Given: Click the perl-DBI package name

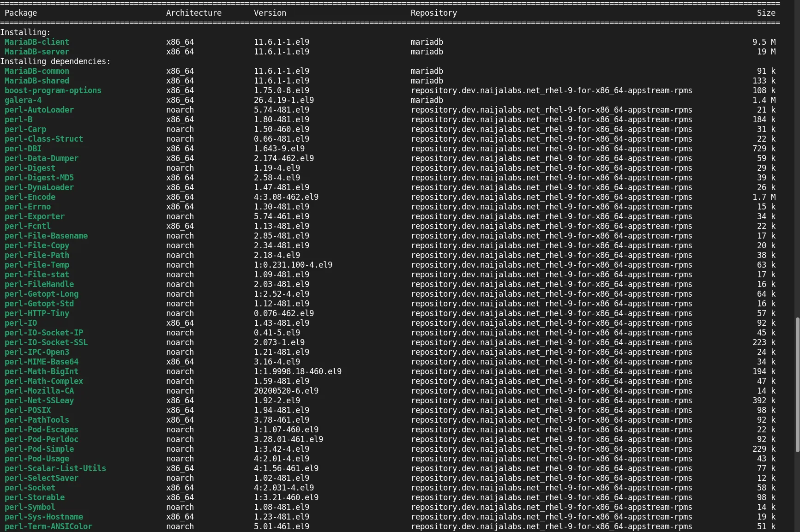Looking at the screenshot, I should (23, 149).
